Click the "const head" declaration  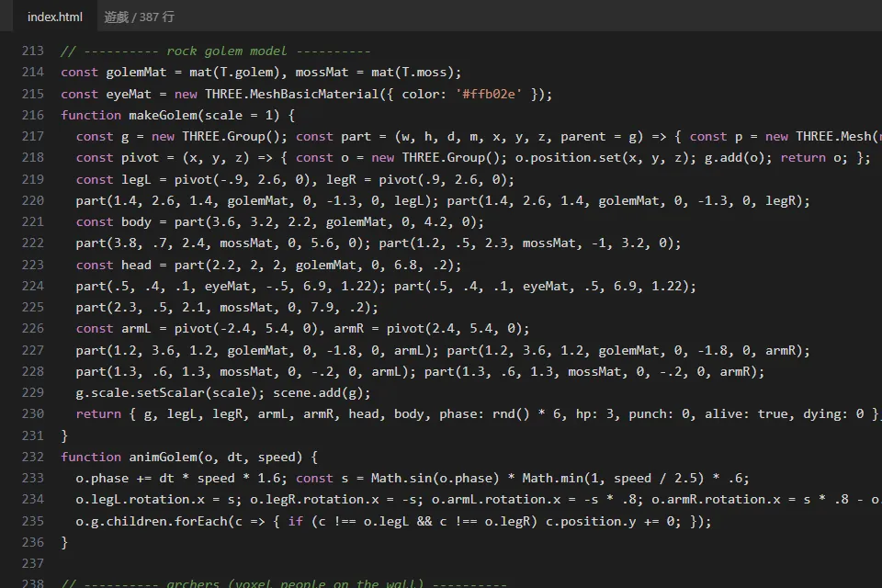point(114,265)
